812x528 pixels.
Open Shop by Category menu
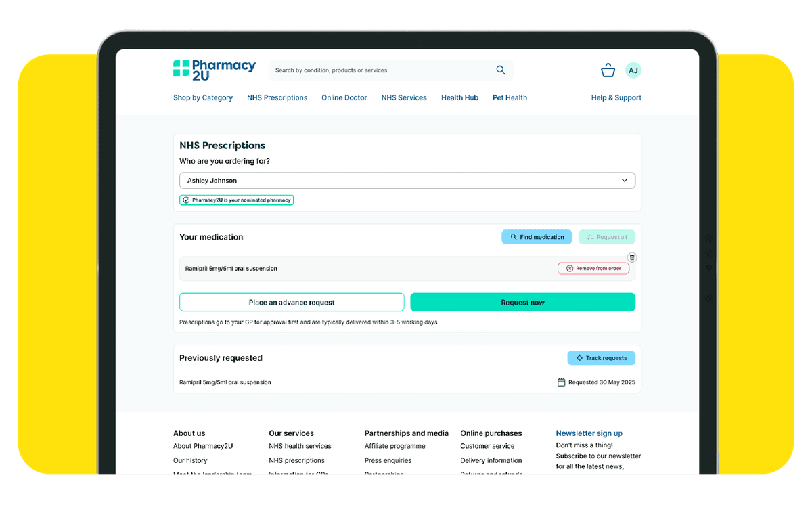pyautogui.click(x=203, y=97)
